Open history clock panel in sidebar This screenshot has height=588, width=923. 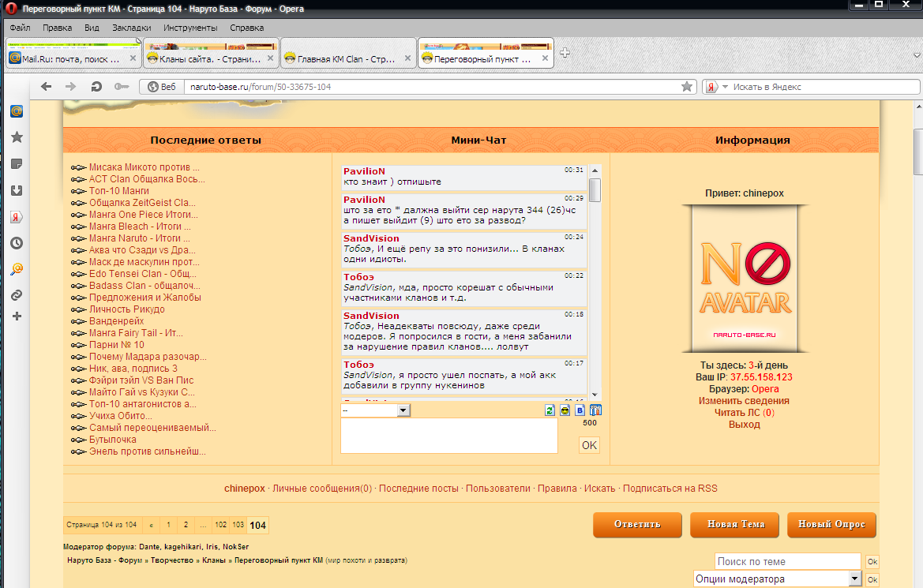click(17, 242)
